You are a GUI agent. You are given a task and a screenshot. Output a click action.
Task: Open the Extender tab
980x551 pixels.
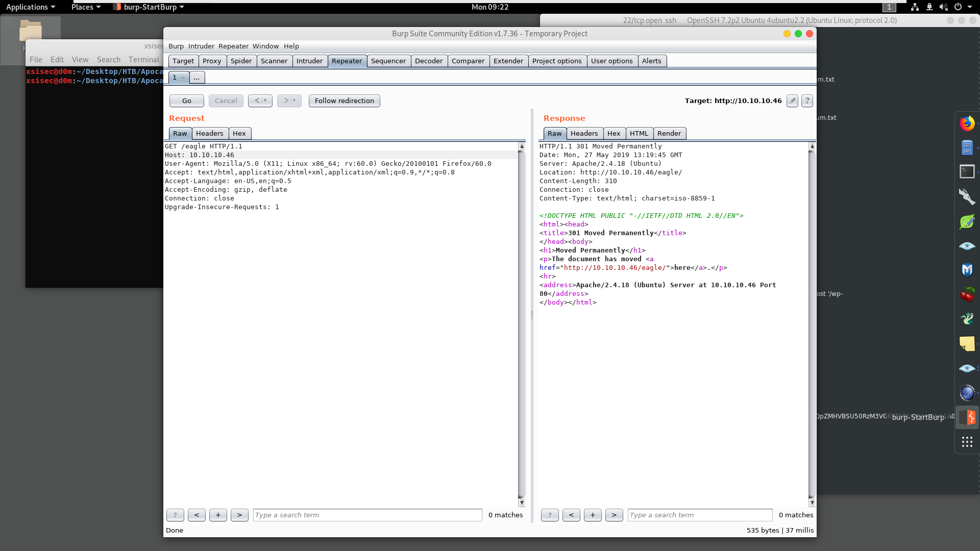(x=508, y=61)
